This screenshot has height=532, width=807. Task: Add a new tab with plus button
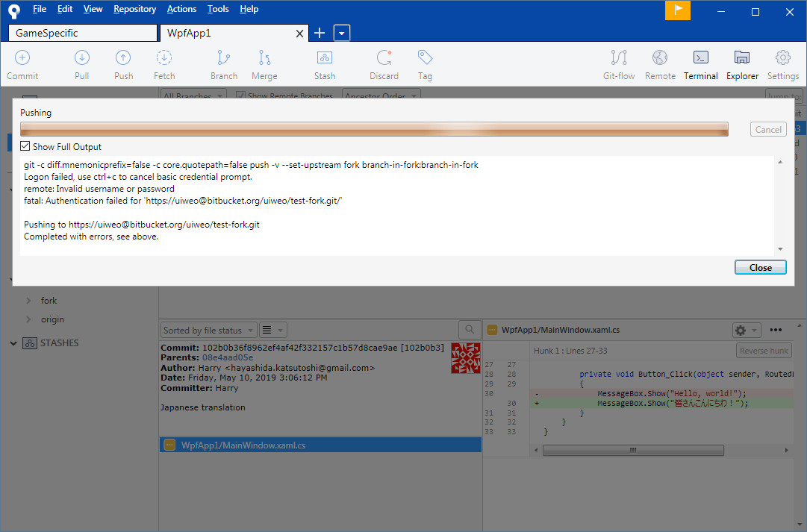click(320, 33)
